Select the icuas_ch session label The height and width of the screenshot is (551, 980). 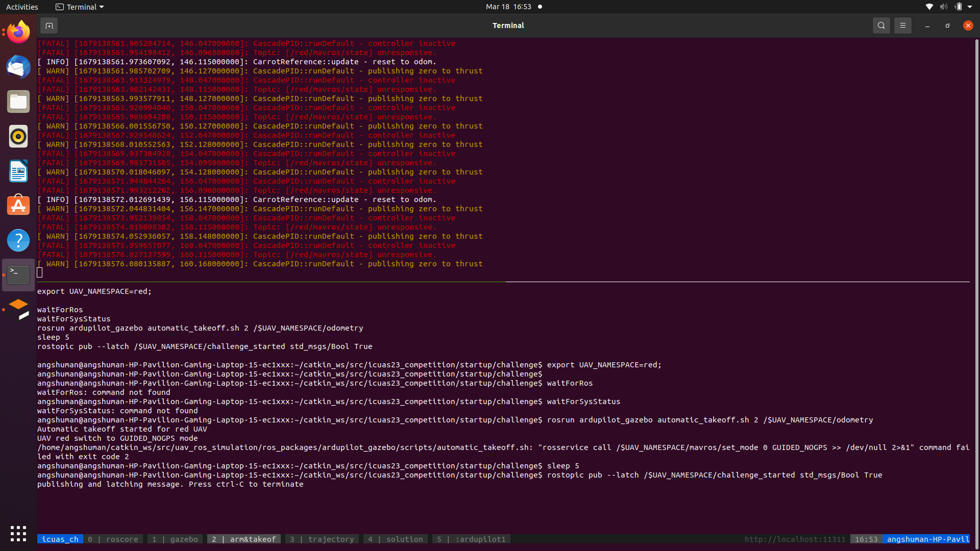pyautogui.click(x=60, y=539)
